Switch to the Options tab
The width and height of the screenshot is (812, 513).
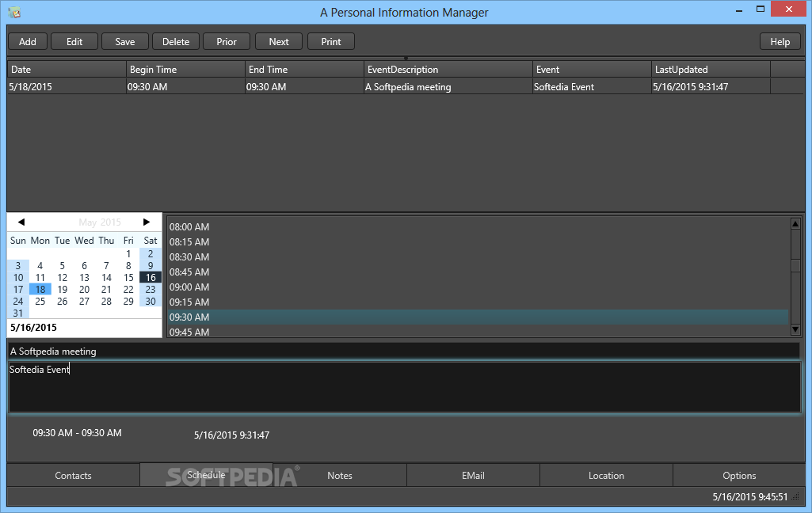click(x=739, y=475)
